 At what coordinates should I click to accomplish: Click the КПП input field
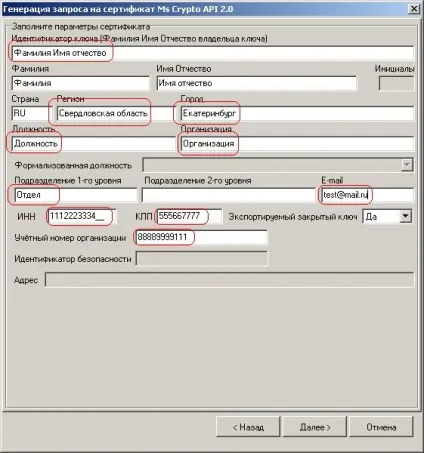pos(189,216)
